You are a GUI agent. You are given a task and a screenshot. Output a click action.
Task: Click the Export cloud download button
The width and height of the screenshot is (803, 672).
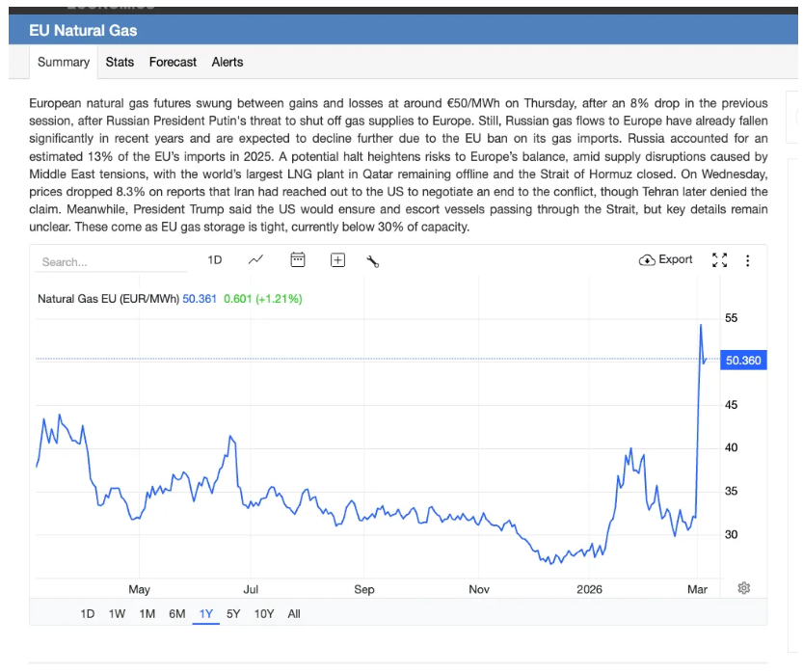[666, 259]
